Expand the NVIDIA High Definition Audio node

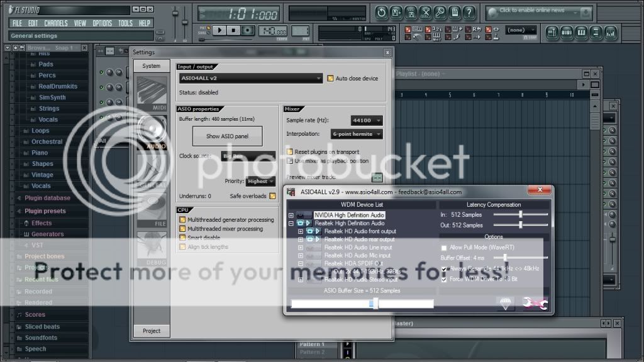pyautogui.click(x=291, y=216)
